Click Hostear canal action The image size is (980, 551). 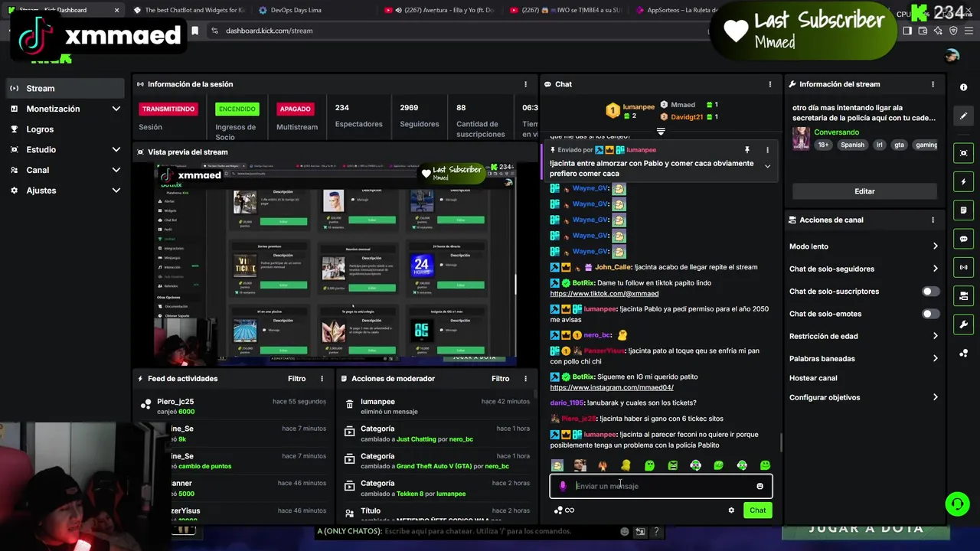(x=813, y=378)
